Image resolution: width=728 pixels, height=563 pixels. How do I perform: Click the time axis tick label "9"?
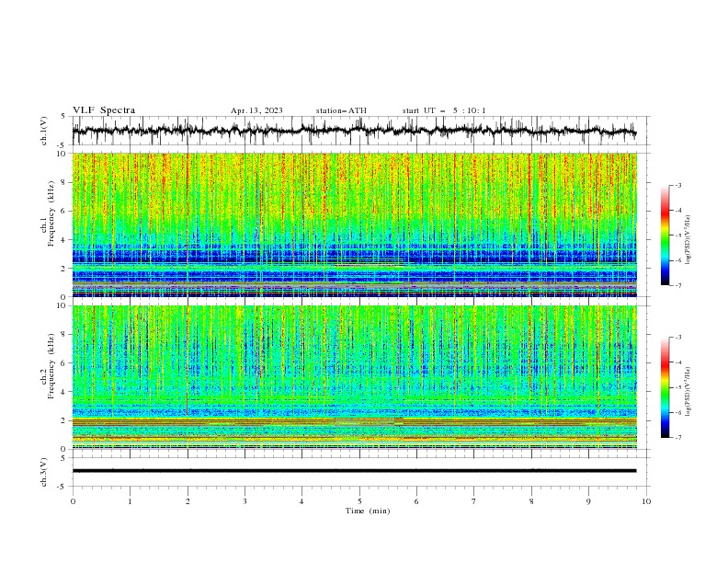(x=588, y=501)
